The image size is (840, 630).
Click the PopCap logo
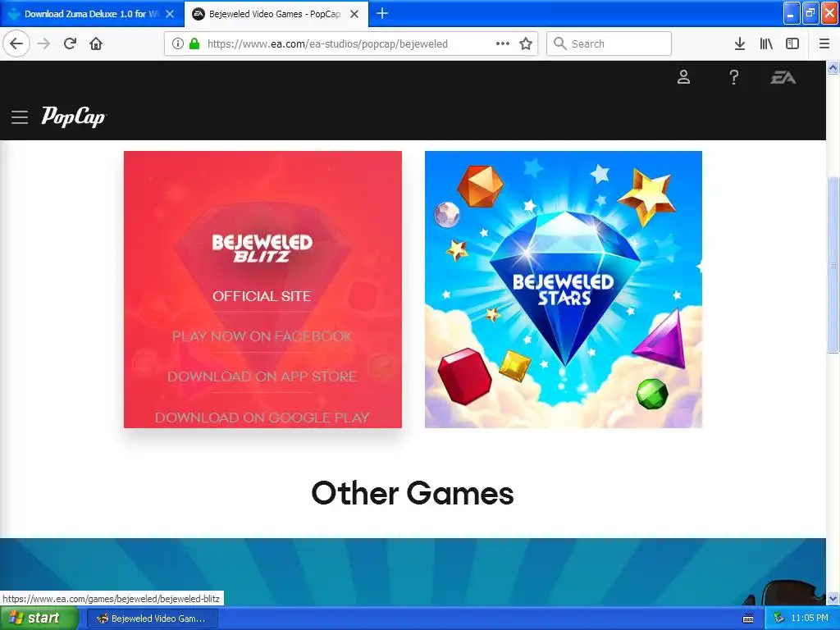(74, 116)
